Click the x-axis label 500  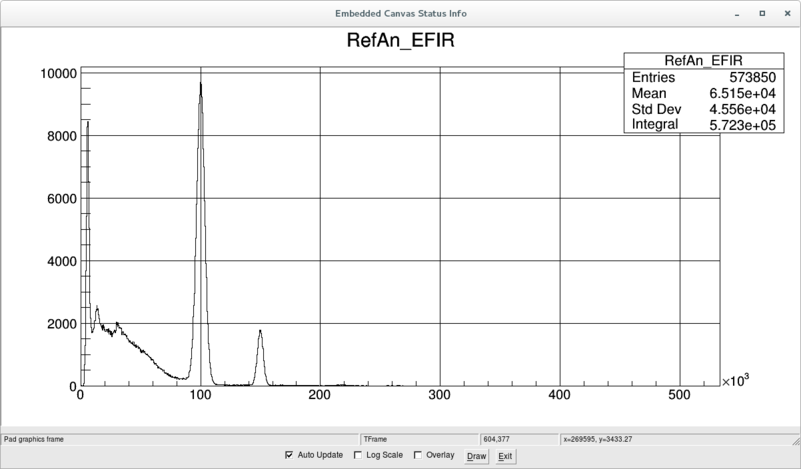click(x=679, y=395)
